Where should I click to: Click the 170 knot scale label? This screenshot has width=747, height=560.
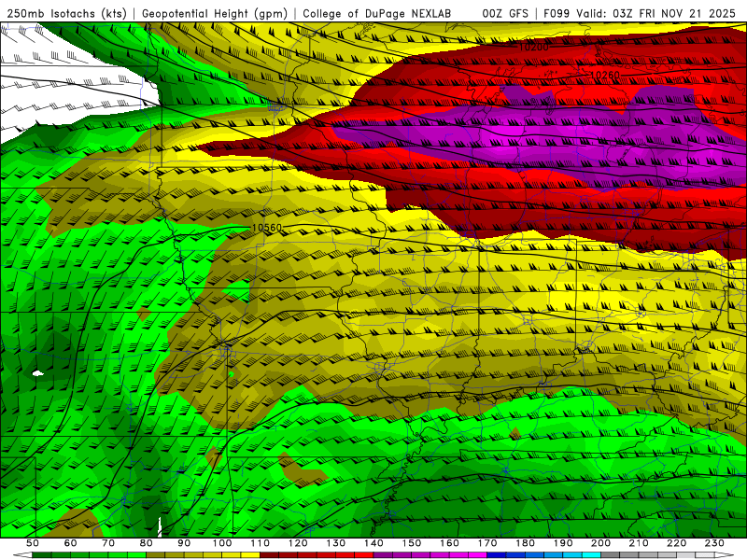(x=486, y=543)
